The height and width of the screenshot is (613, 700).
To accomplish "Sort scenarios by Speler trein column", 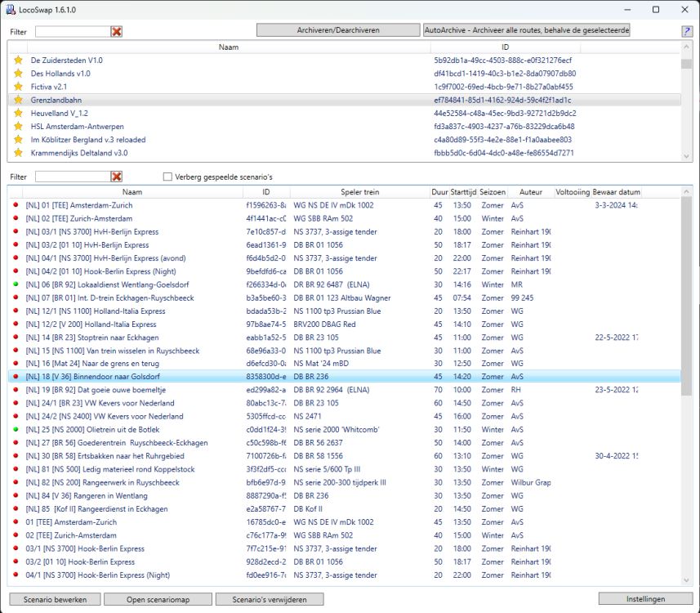I will point(359,192).
